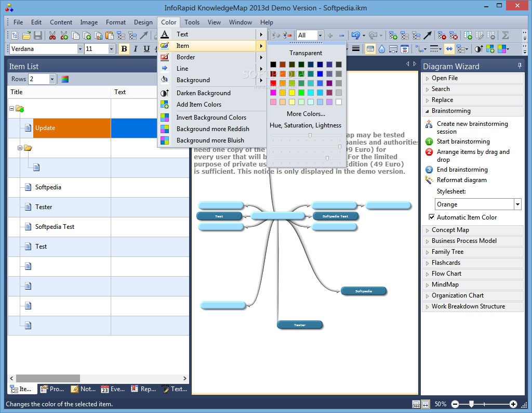Open the Verdana font dropdown
This screenshot has height=413, width=532.
(x=80, y=49)
